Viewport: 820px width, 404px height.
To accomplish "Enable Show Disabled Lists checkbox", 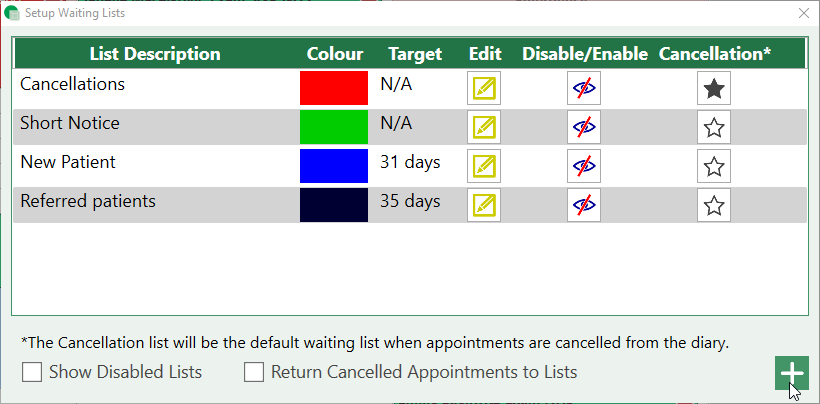I will point(32,372).
